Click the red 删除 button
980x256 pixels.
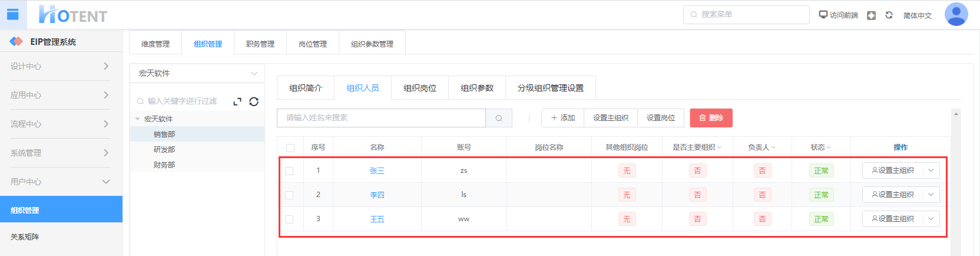pos(711,118)
